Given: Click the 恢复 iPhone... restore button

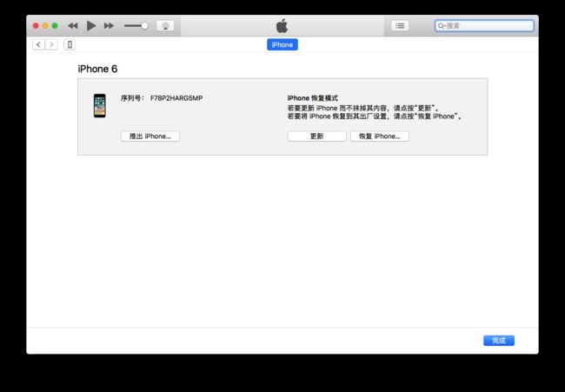Looking at the screenshot, I should coord(380,136).
